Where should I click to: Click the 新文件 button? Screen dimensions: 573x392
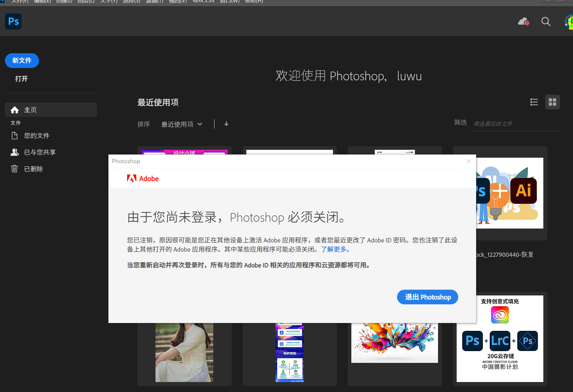point(22,61)
